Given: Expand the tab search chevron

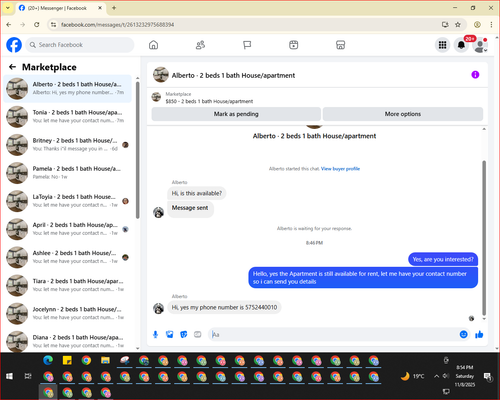Looking at the screenshot, I should pos(8,8).
